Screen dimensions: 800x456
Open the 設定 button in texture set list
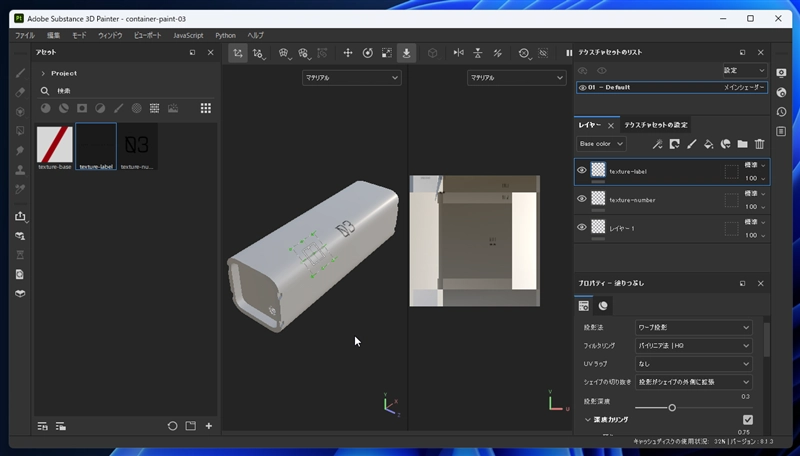tap(744, 70)
